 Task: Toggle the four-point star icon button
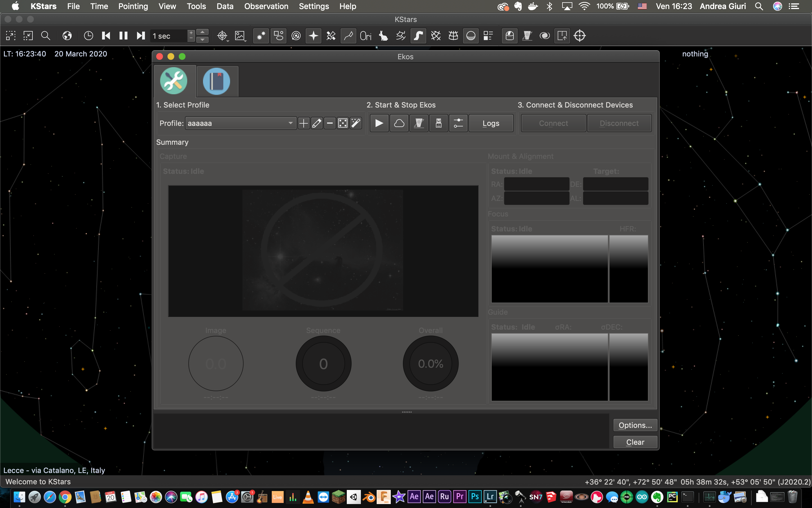314,36
